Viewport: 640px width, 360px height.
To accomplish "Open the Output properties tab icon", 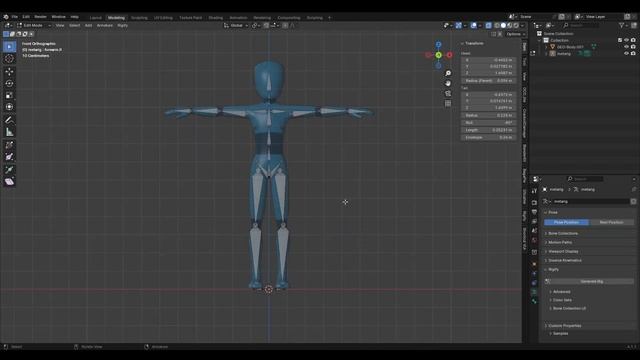I will pos(534,212).
